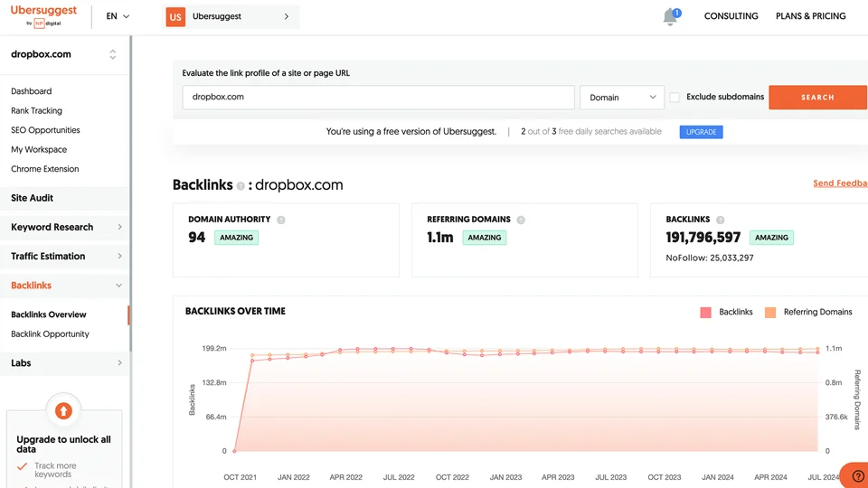Image resolution: width=868 pixels, height=488 pixels.
Task: Go to Rank Tracking
Action: 36,110
